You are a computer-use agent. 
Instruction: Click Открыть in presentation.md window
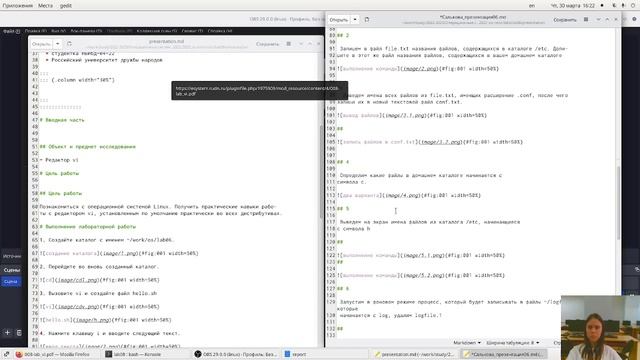pos(42,44)
